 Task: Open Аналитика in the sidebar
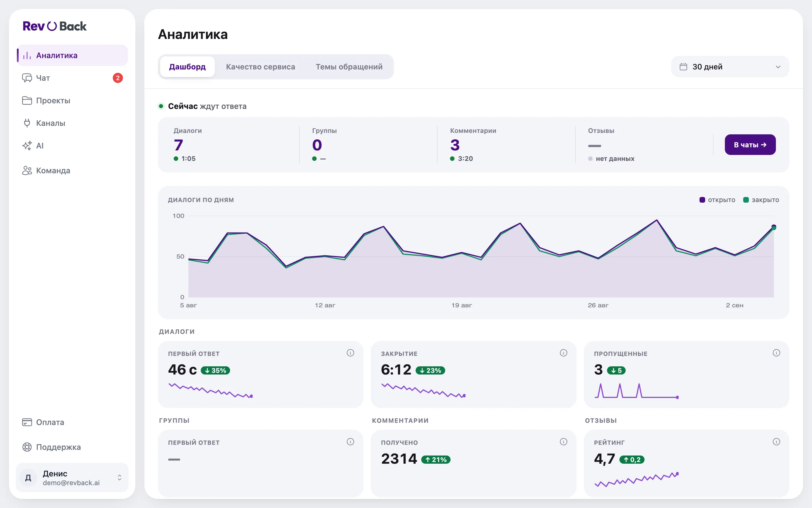point(72,55)
